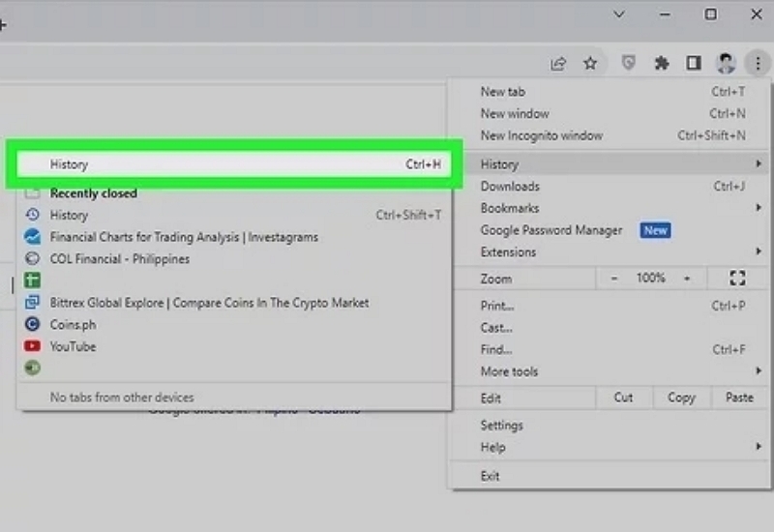Choose Print... from the menu
Viewport: 774px width, 532px height.
click(610, 306)
